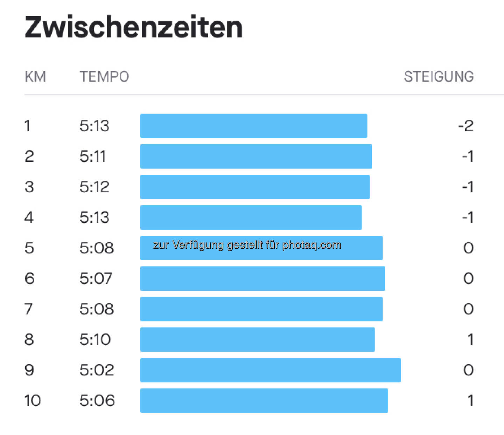Select the 5:07 tempo value
The width and height of the screenshot is (504, 435).
pos(96,278)
